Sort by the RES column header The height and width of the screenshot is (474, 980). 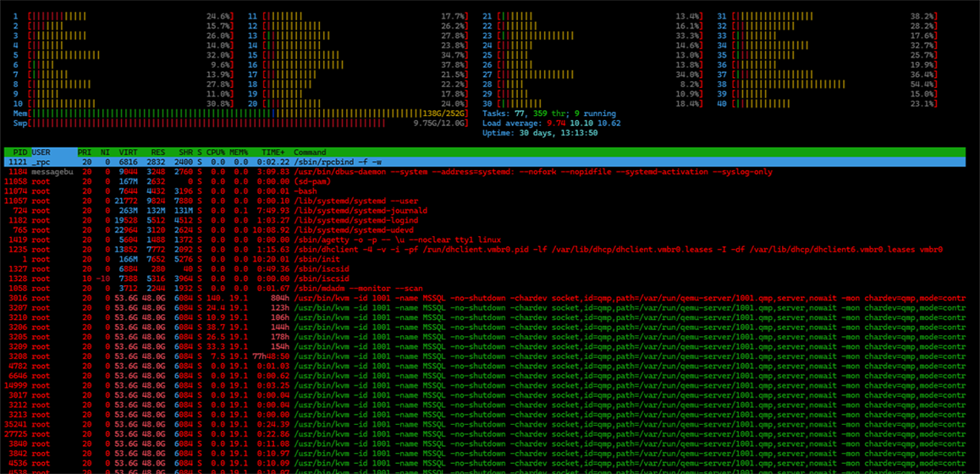[157, 152]
